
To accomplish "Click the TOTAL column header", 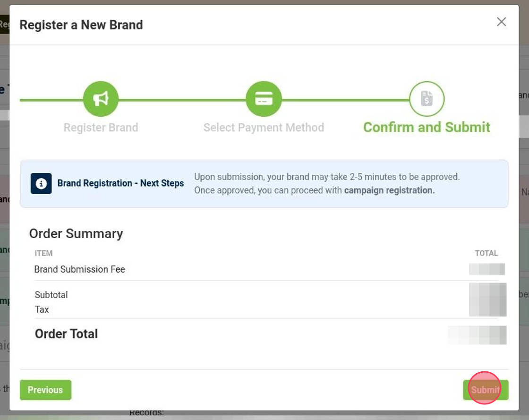I will pyautogui.click(x=486, y=253).
